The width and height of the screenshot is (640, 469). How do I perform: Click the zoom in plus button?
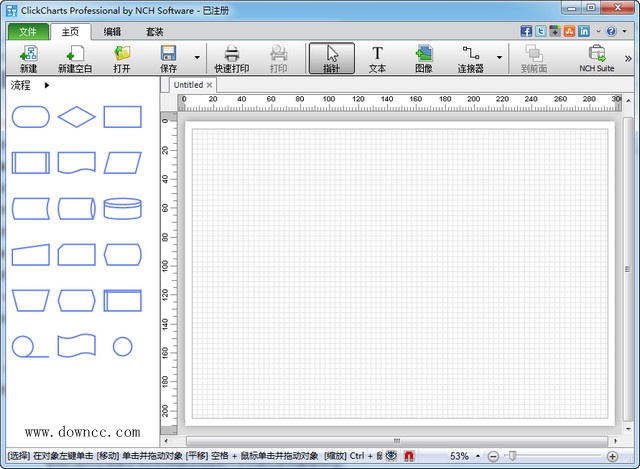[x=612, y=456]
